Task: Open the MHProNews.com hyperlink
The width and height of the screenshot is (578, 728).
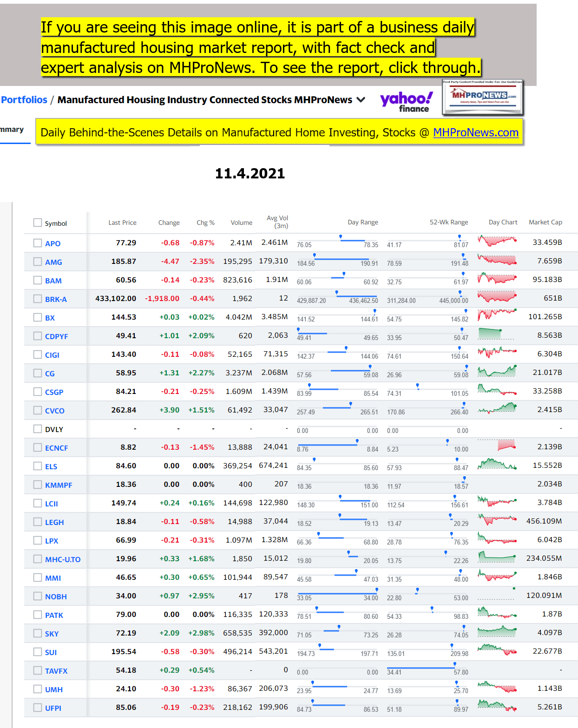Action: (476, 132)
